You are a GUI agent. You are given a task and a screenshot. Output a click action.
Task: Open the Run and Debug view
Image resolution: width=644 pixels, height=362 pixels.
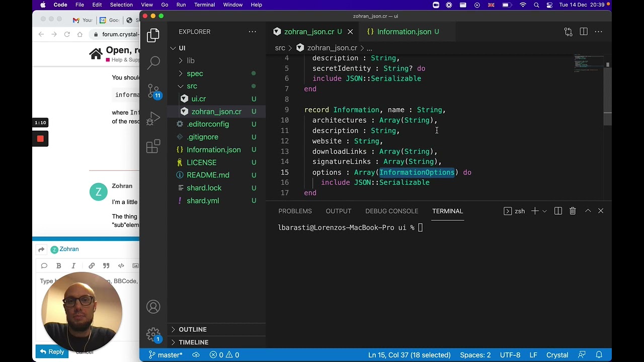153,119
